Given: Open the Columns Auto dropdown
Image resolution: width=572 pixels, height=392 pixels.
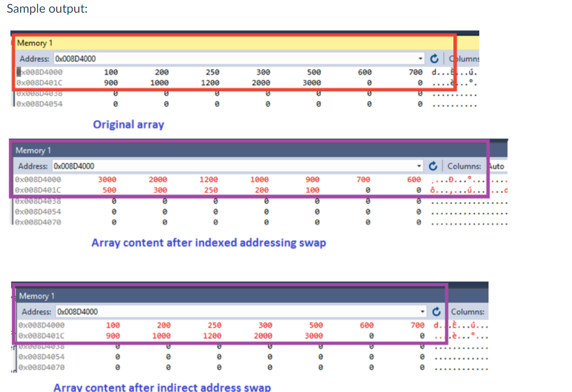Looking at the screenshot, I should 497,166.
